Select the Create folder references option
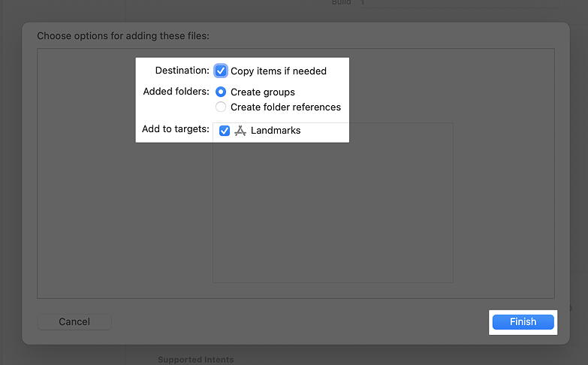 221,107
